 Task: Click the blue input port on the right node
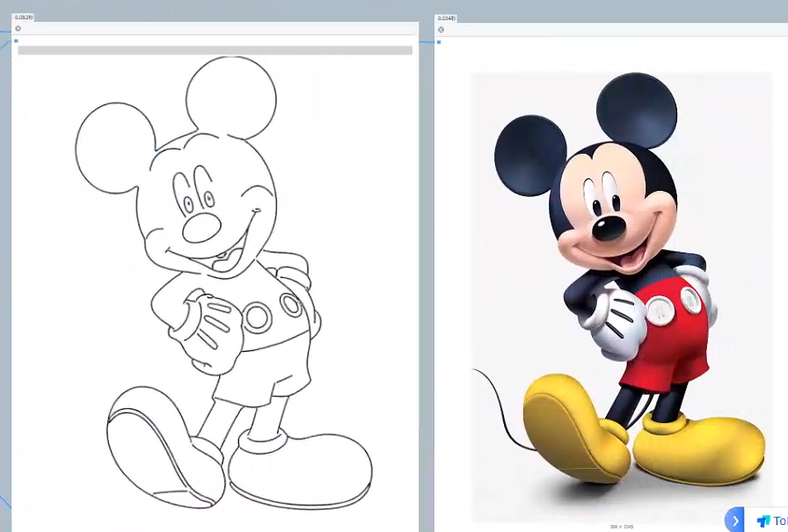[x=439, y=41]
